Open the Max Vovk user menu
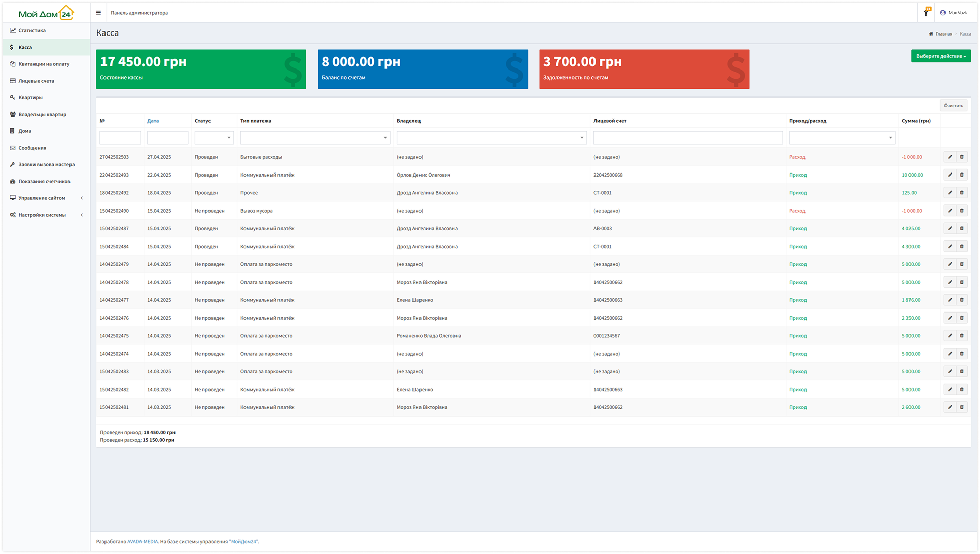Image resolution: width=980 pixels, height=554 pixels. coord(954,13)
